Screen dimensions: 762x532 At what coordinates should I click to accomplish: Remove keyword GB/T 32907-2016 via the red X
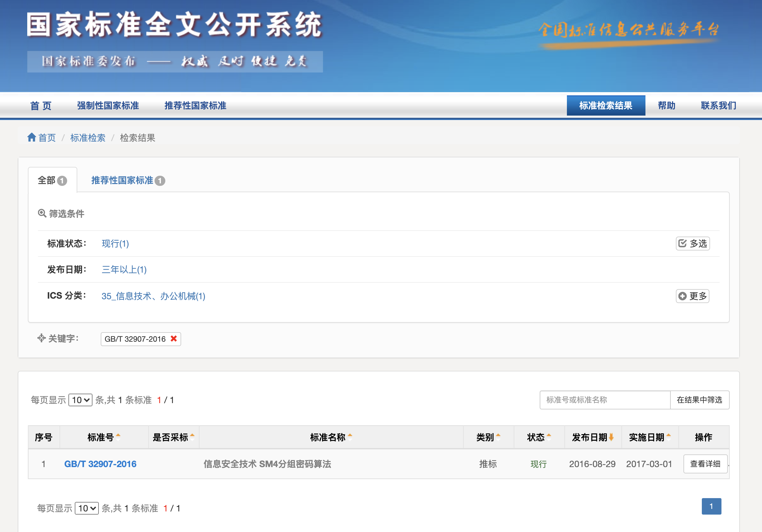coord(173,339)
